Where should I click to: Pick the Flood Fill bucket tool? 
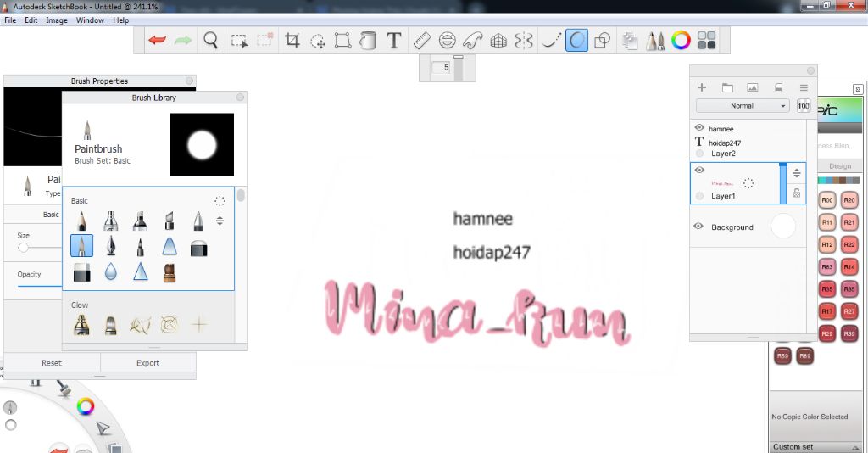click(x=368, y=41)
